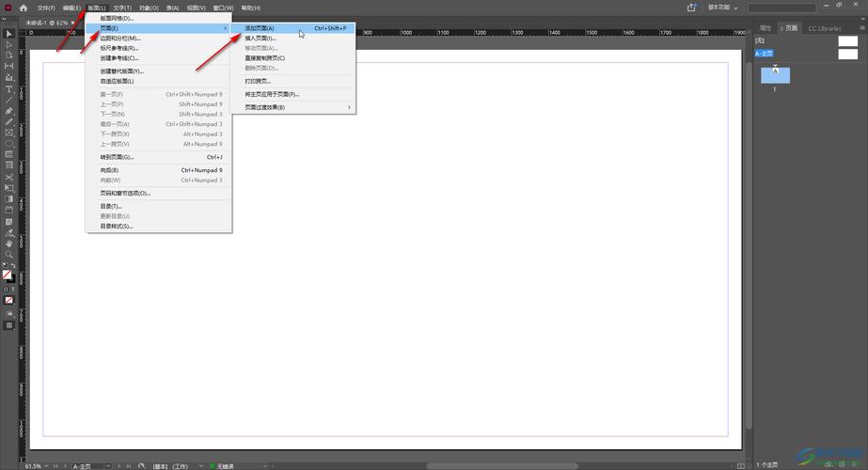This screenshot has width=868, height=470.
Task: Open the 文件(F) menu
Action: (46, 8)
